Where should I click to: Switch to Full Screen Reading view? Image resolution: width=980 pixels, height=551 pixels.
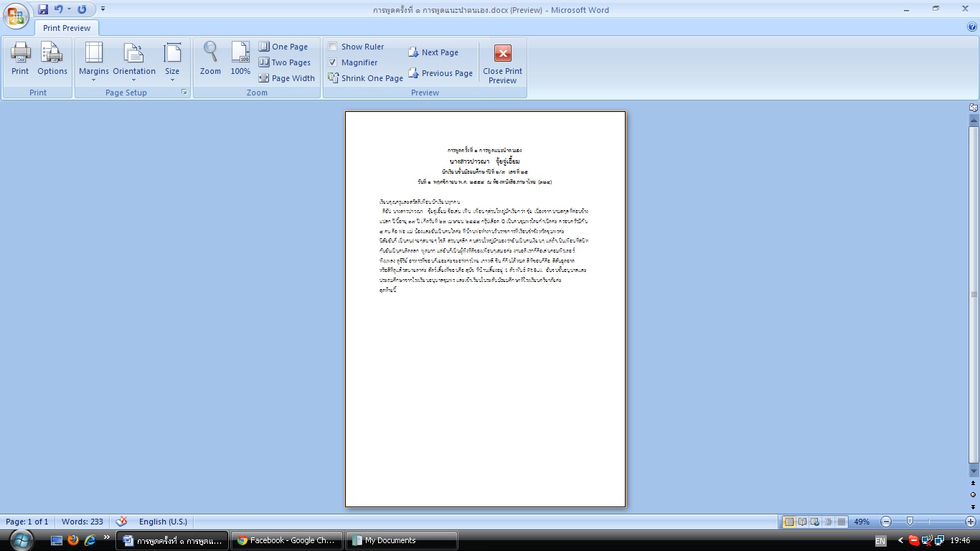pyautogui.click(x=803, y=522)
